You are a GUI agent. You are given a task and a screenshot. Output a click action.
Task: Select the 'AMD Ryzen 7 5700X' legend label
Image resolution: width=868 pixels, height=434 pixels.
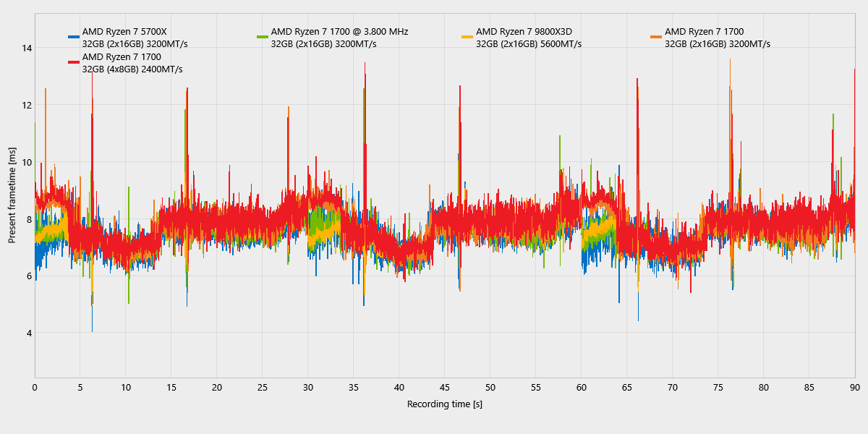[x=124, y=32]
